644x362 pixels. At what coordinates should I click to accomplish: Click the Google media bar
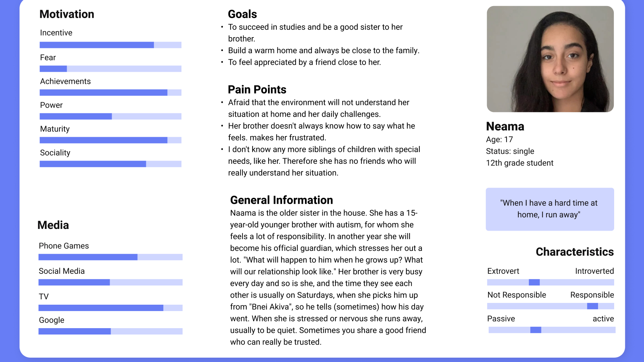coord(110,331)
